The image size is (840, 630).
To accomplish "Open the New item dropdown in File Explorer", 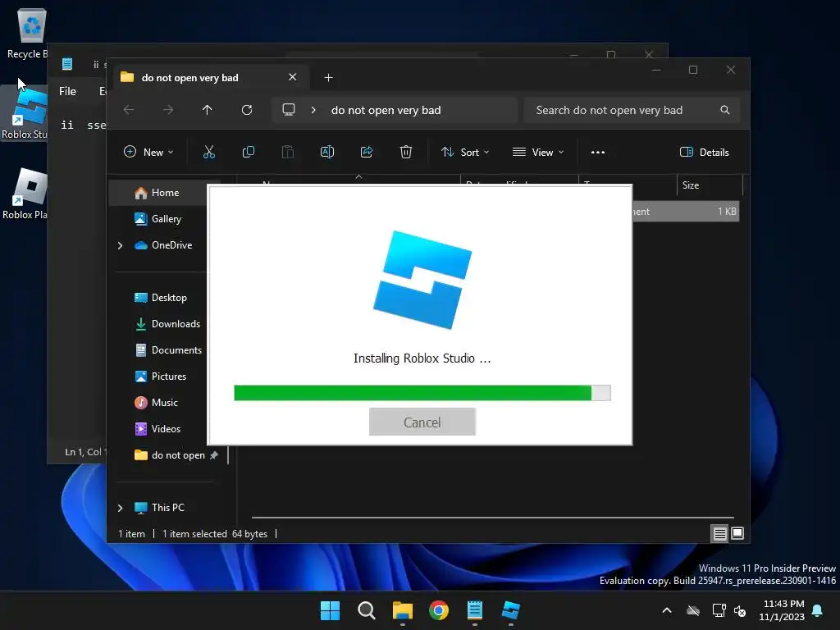I will point(148,152).
